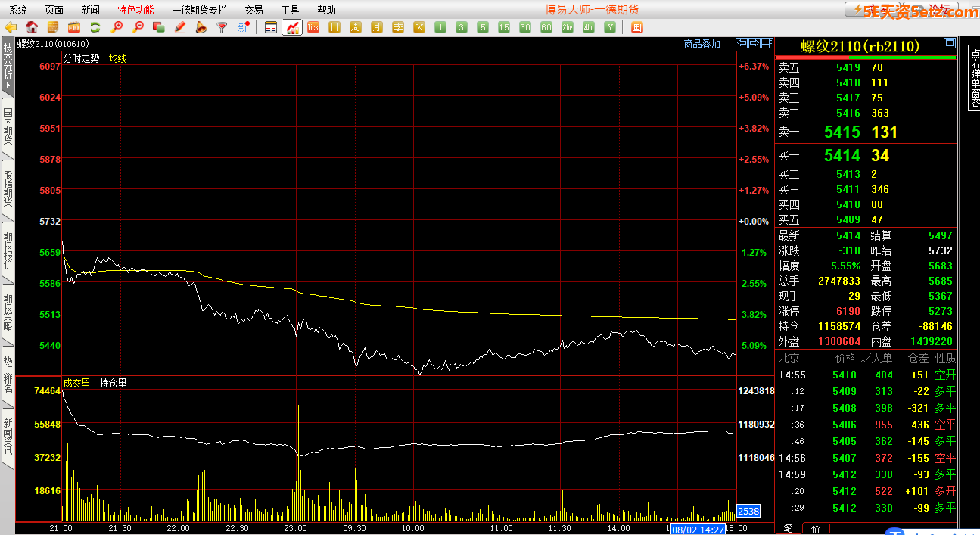Zoom out with the minus magnifier
This screenshot has width=980, height=535.
(x=138, y=27)
